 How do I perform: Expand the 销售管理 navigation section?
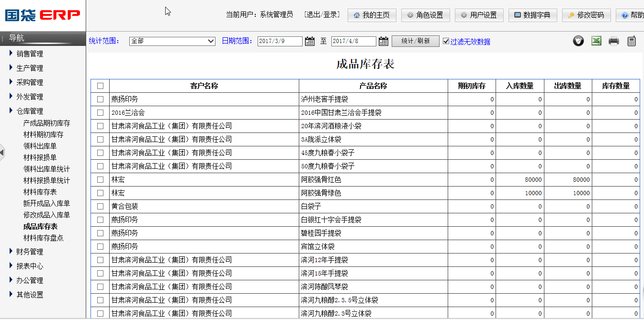click(x=30, y=54)
